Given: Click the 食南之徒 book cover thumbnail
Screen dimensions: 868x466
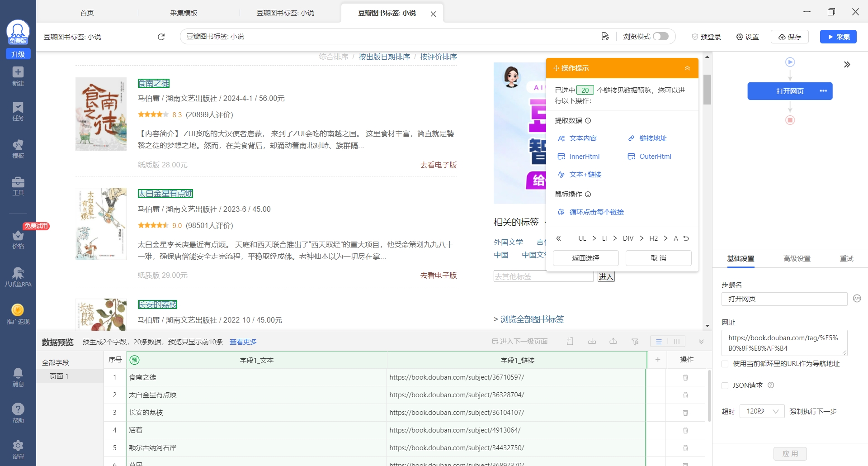Looking at the screenshot, I should pyautogui.click(x=101, y=114).
